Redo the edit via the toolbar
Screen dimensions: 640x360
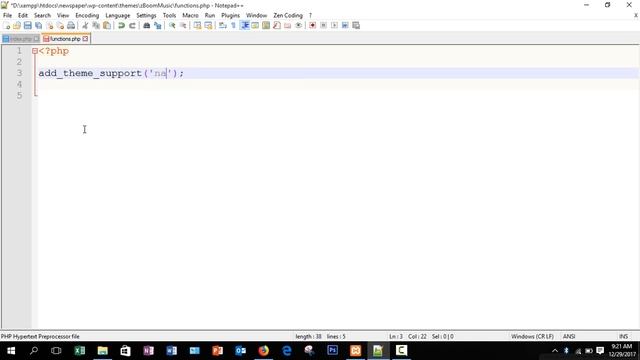132,26
